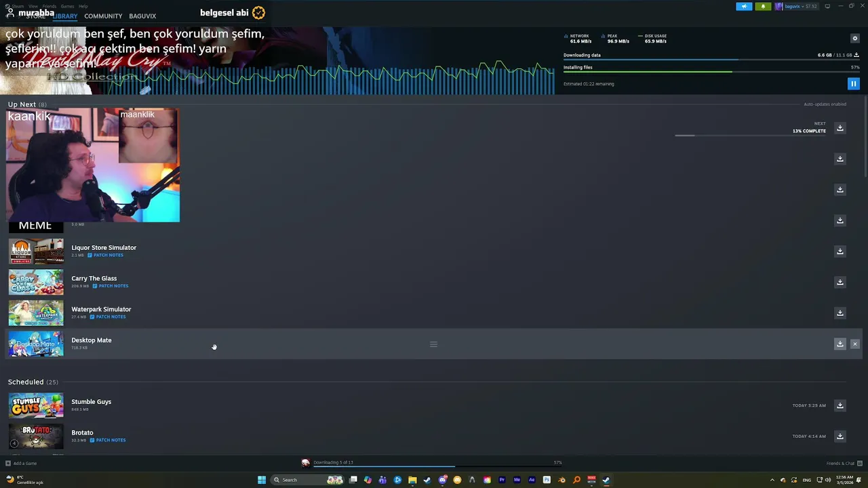Click the taskbar Search box
Viewport: 868px width, 488px height.
coord(307,480)
